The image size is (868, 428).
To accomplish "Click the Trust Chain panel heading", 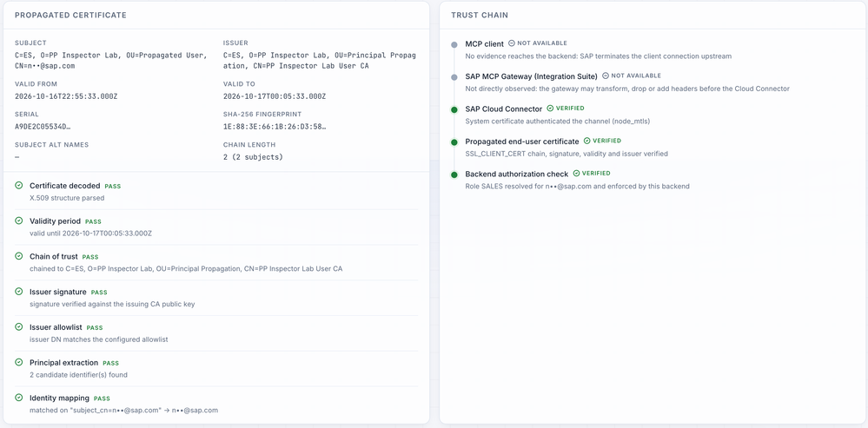I will tap(480, 15).
